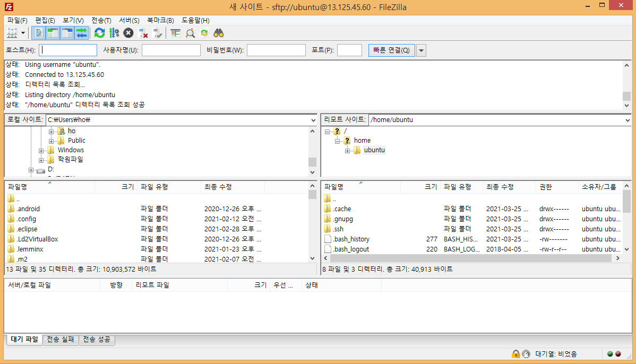Click the cancel current operation icon
The width and height of the screenshot is (636, 364).
128,33
